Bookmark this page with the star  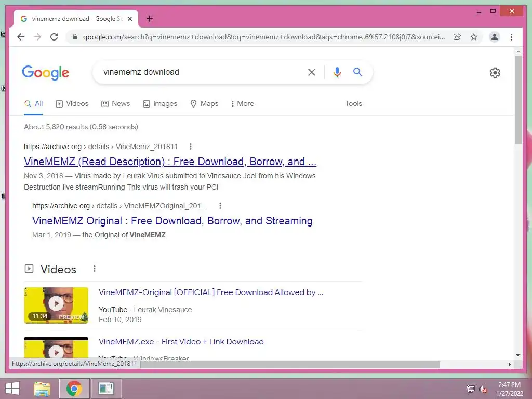474,37
